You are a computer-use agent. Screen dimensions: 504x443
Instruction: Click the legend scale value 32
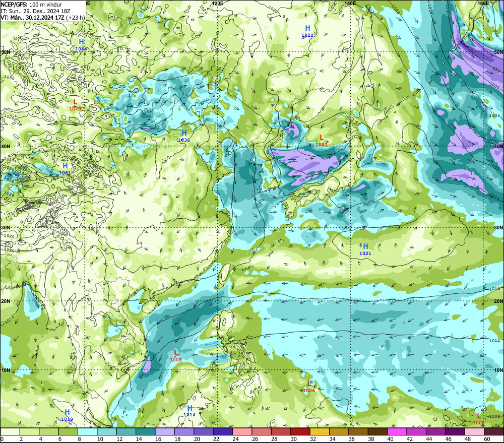pyautogui.click(x=313, y=439)
